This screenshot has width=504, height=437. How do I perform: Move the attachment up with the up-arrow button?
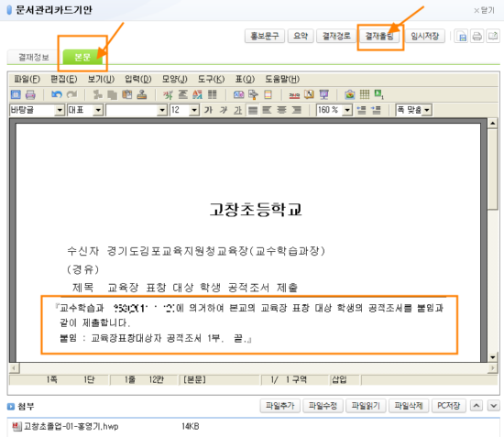click(x=477, y=406)
